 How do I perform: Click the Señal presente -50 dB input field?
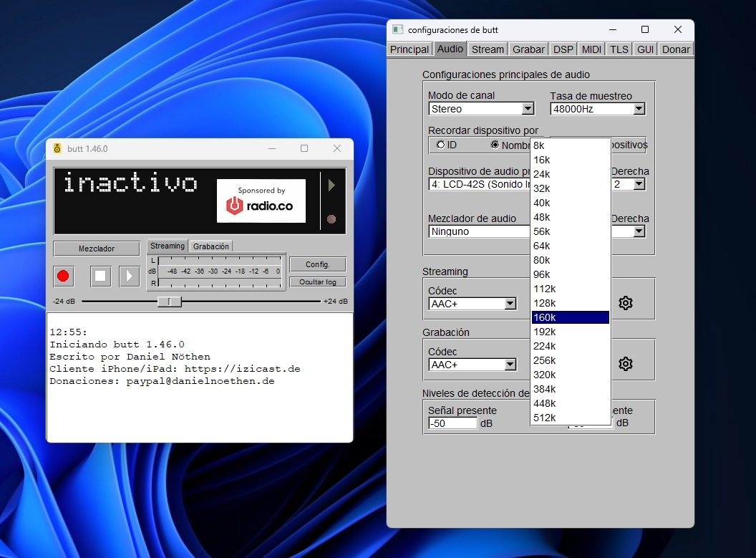(x=452, y=423)
